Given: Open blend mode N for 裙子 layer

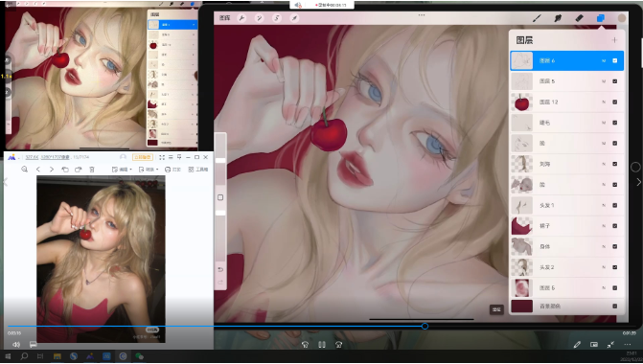Looking at the screenshot, I should [x=604, y=226].
